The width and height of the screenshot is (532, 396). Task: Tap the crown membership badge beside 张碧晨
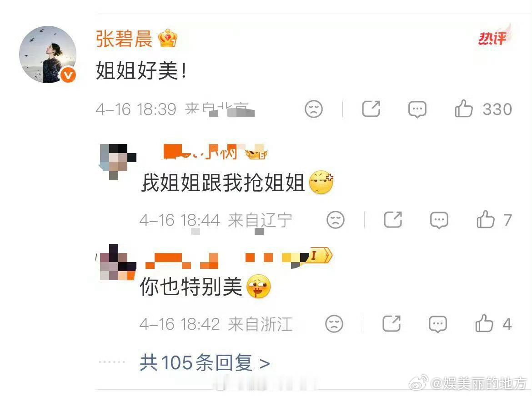click(x=168, y=38)
